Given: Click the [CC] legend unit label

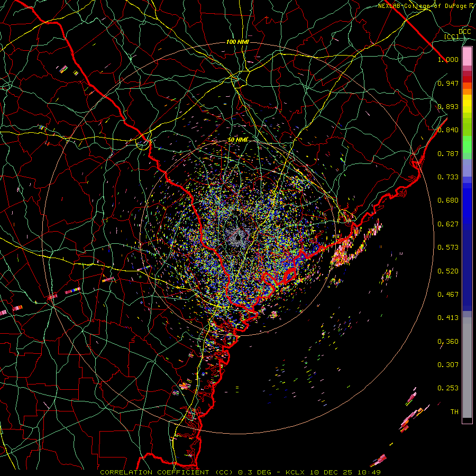Looking at the screenshot, I should pyautogui.click(x=452, y=36).
